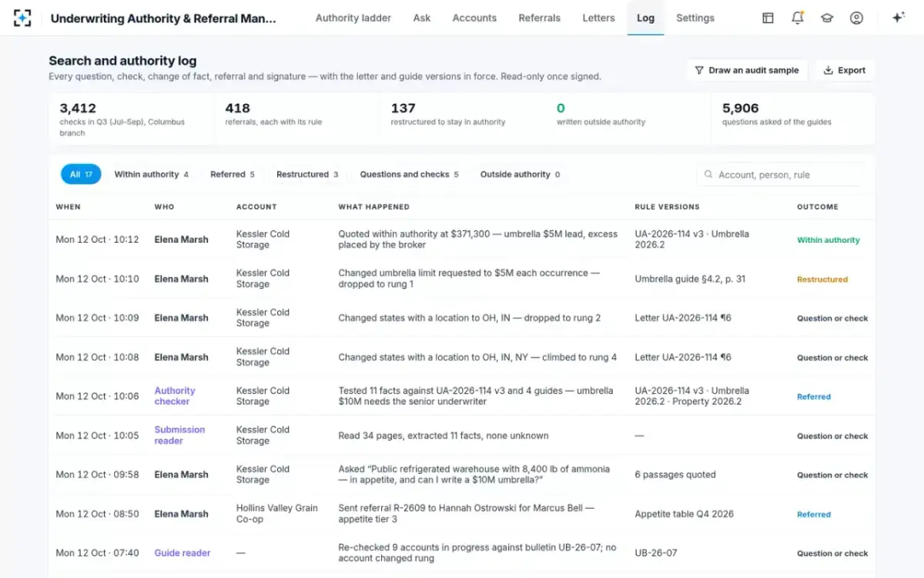Click the 5,906 questions asked stat card

pyautogui.click(x=793, y=119)
